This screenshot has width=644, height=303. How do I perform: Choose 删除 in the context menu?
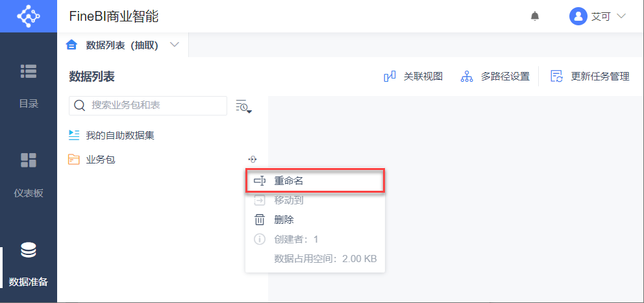pos(284,220)
